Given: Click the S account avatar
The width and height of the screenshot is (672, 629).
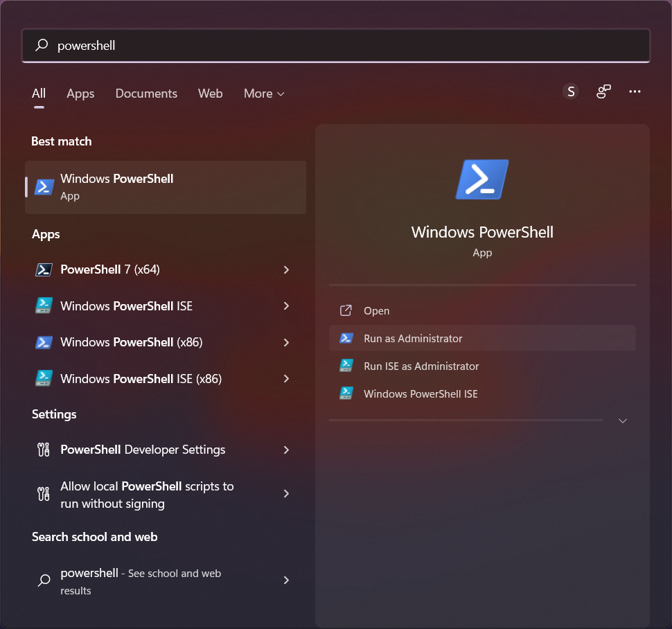Looking at the screenshot, I should point(570,91).
